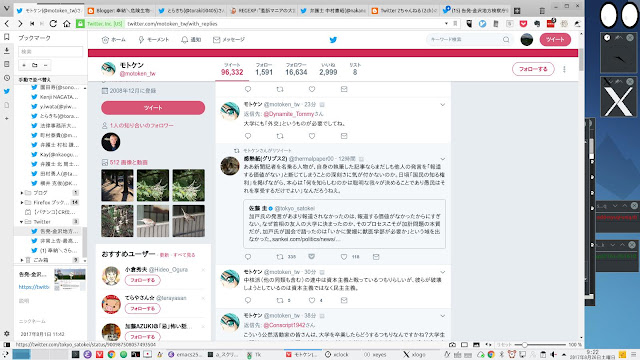The width and height of the screenshot is (640, 360).
Task: Go back with the browser back arrow
Action: click(x=7, y=24)
